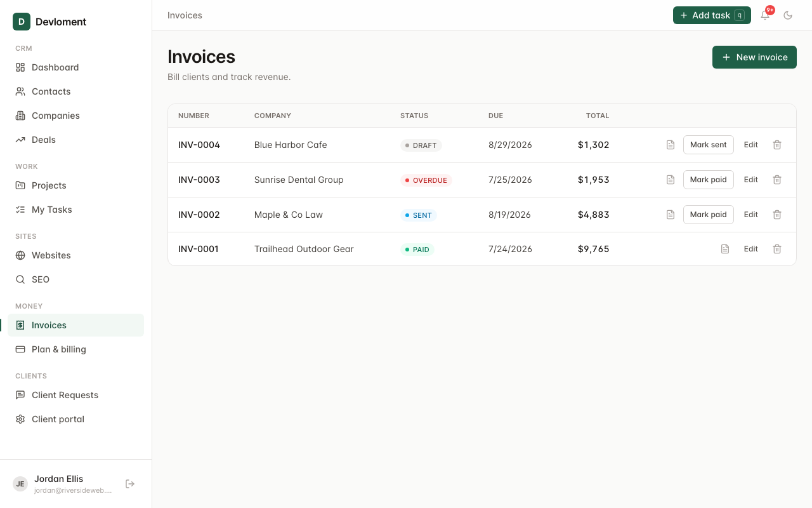The image size is (812, 508).
Task: Delete invoice INV-0001 with trash icon
Action: pos(777,249)
